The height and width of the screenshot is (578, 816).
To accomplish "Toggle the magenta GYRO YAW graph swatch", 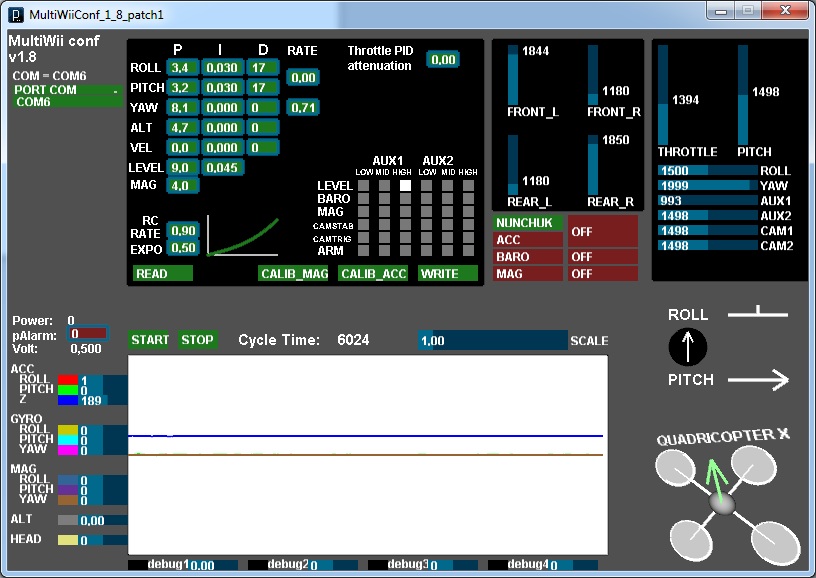I will click(68, 450).
